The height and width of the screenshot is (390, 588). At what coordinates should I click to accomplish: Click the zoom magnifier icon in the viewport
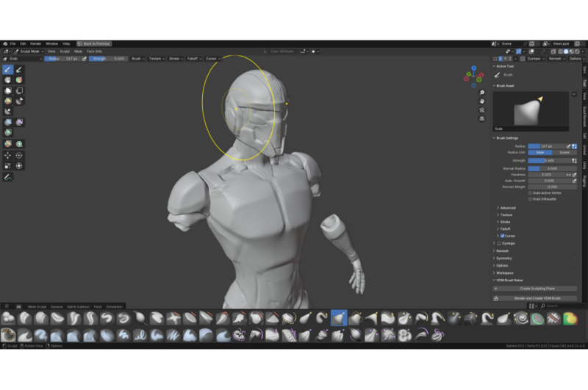pos(481,93)
